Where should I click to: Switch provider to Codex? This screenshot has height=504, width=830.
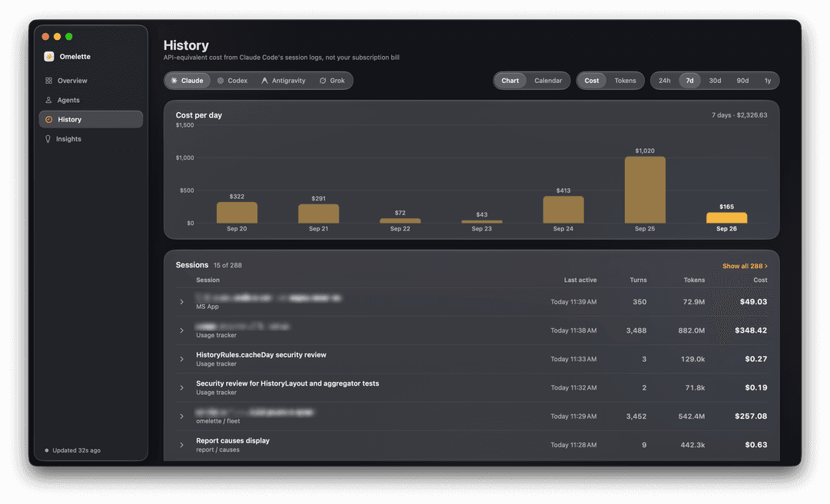point(232,81)
